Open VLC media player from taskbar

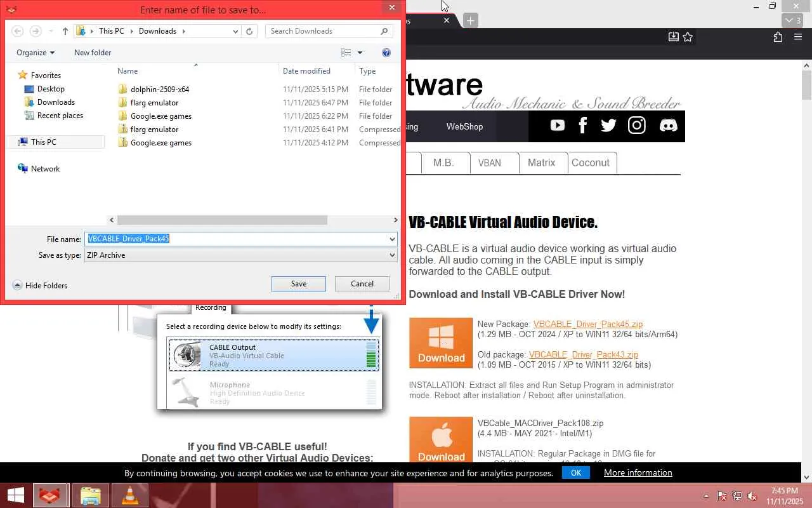pyautogui.click(x=130, y=495)
